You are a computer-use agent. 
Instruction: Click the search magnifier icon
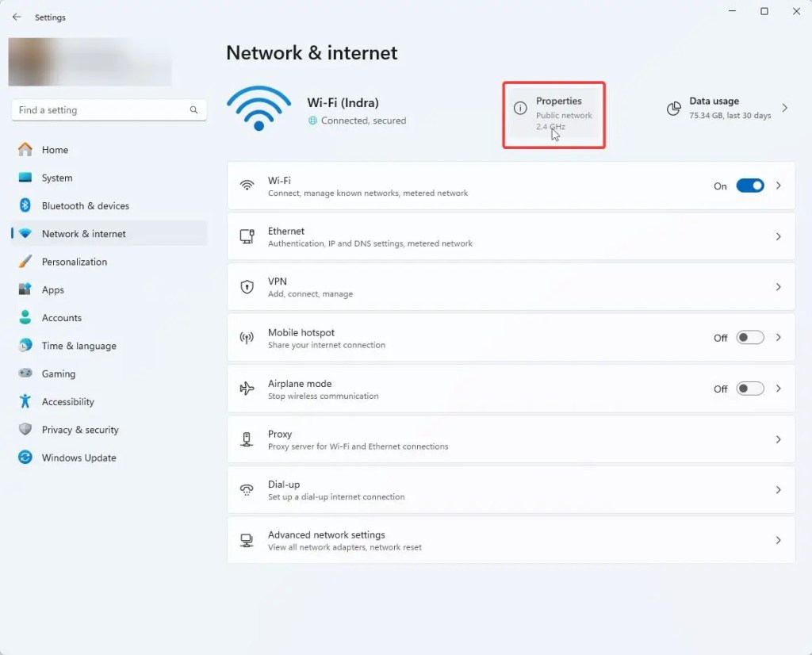coord(193,110)
